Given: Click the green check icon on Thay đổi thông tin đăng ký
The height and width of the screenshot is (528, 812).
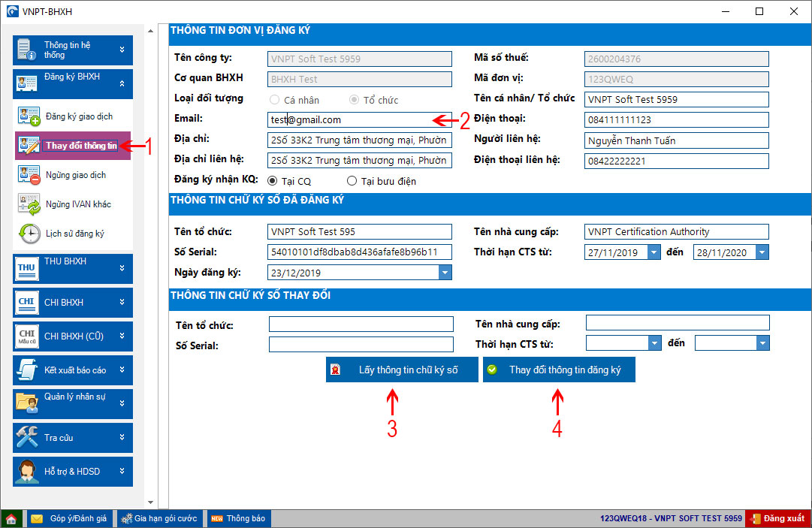Looking at the screenshot, I should tap(492, 370).
